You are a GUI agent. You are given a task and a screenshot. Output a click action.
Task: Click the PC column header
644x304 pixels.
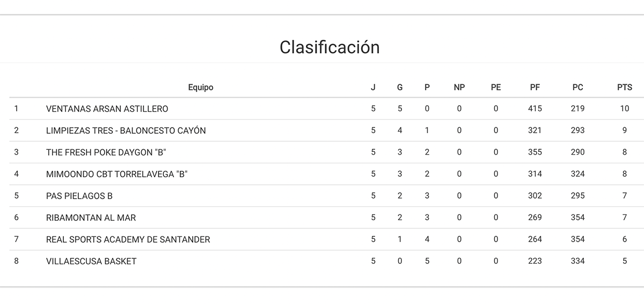(577, 87)
